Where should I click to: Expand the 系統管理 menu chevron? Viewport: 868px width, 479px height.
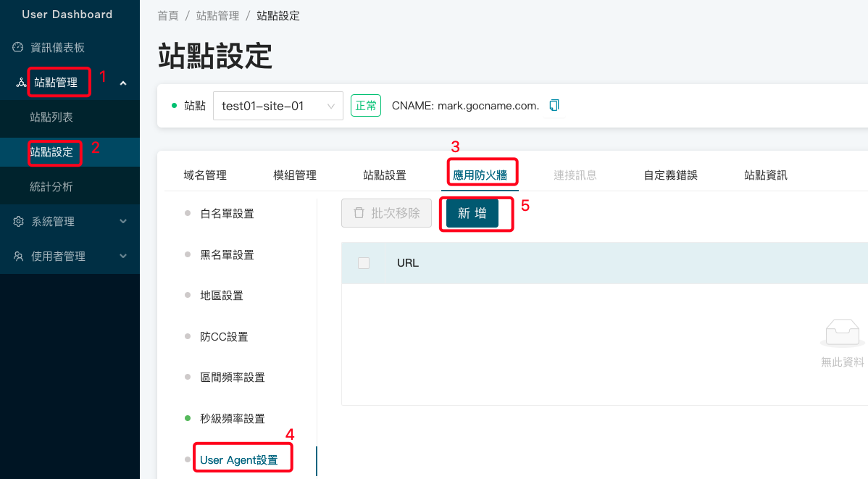click(x=123, y=222)
